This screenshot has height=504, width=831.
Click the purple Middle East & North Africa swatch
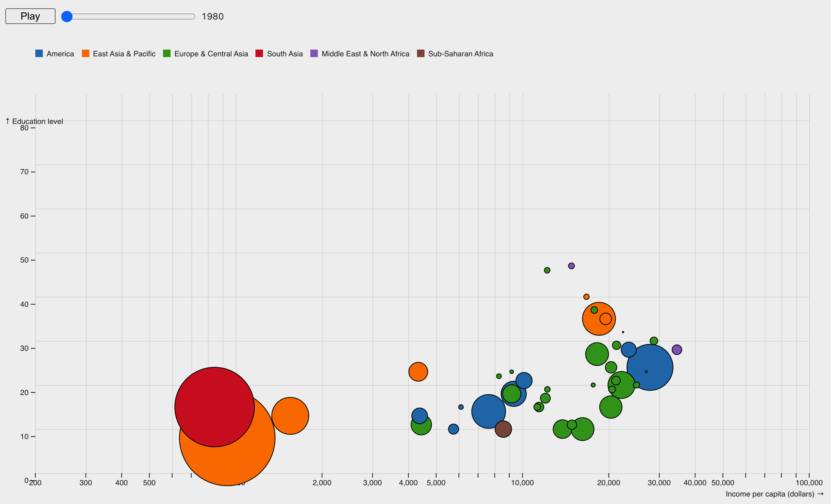pyautogui.click(x=314, y=53)
